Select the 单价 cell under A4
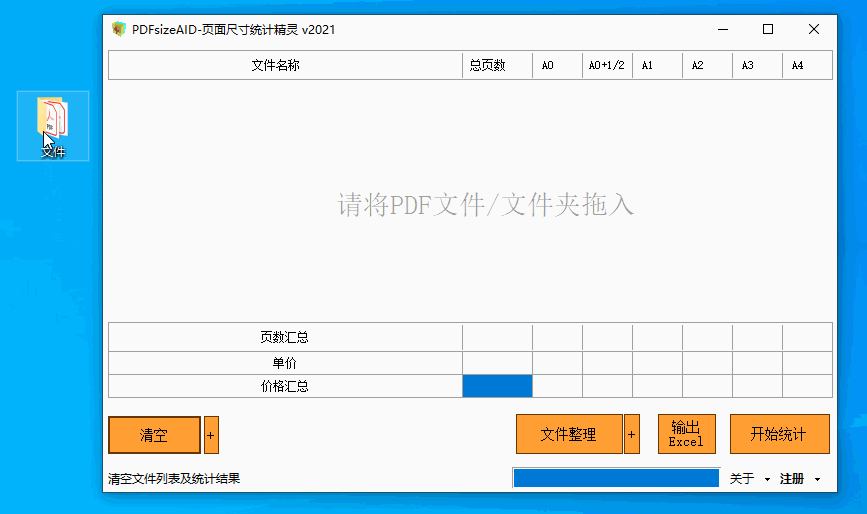This screenshot has height=514, width=867. [807, 363]
